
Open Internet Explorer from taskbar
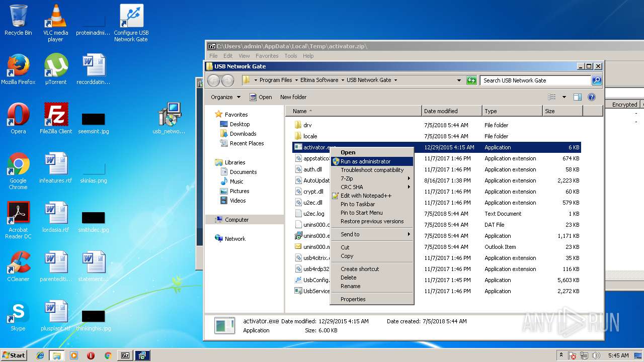click(x=40, y=355)
